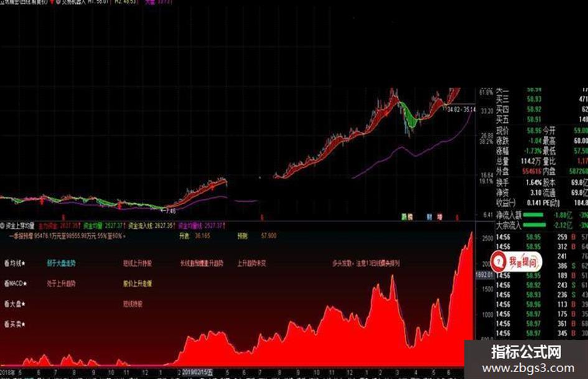Click the 2500 scale label on lower axis
This screenshot has height=379, width=588.
tap(487, 238)
